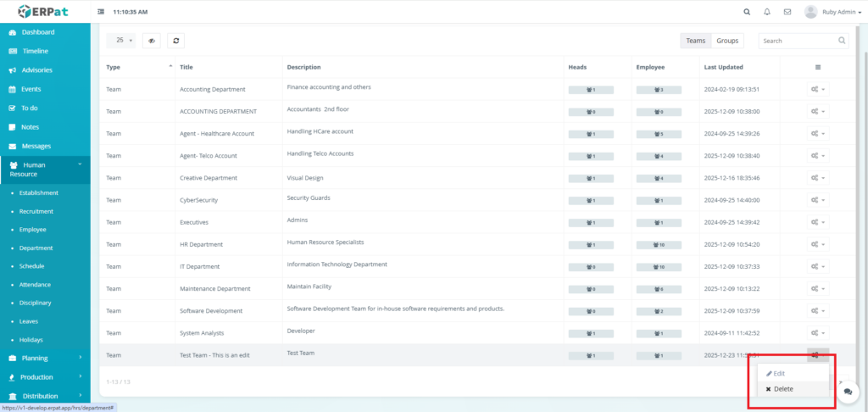Viewport: 868px width, 412px height.
Task: Click the search magnifier icon in header
Action: (x=746, y=12)
